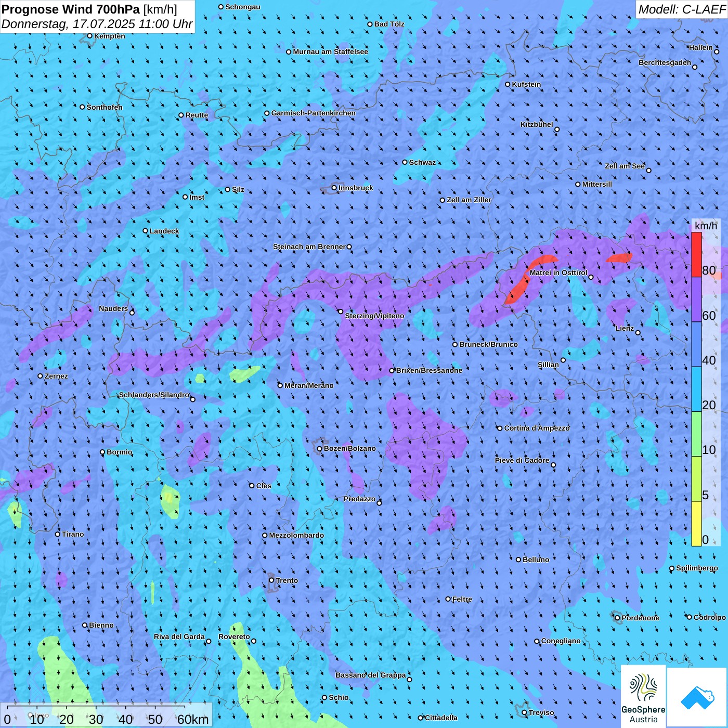Viewport: 728px width, 728px height.
Task: Click the Schwaz city marker
Action: (x=405, y=162)
